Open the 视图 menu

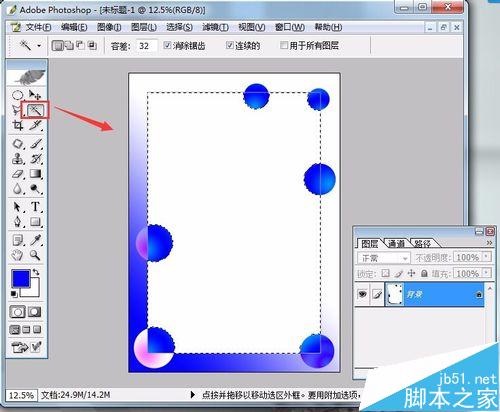252,27
